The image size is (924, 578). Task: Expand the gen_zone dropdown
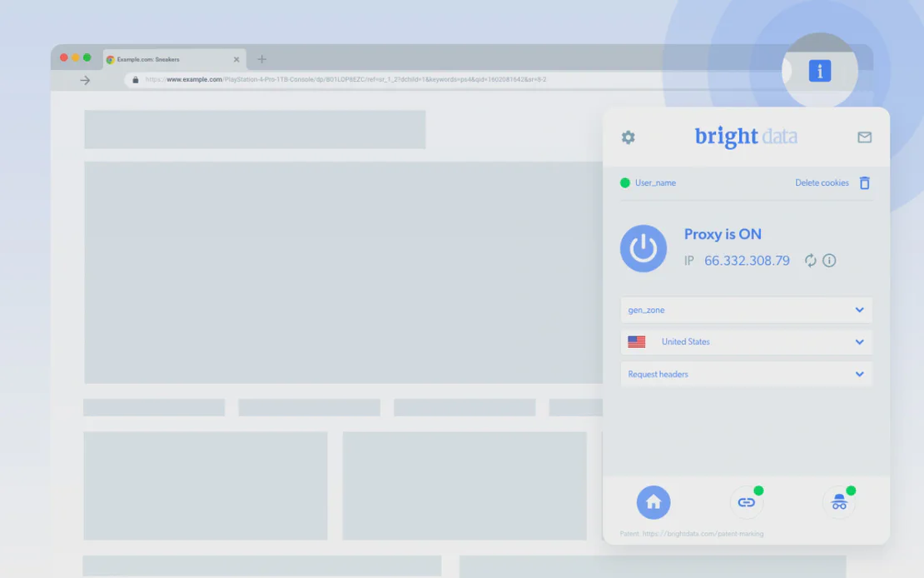click(746, 310)
